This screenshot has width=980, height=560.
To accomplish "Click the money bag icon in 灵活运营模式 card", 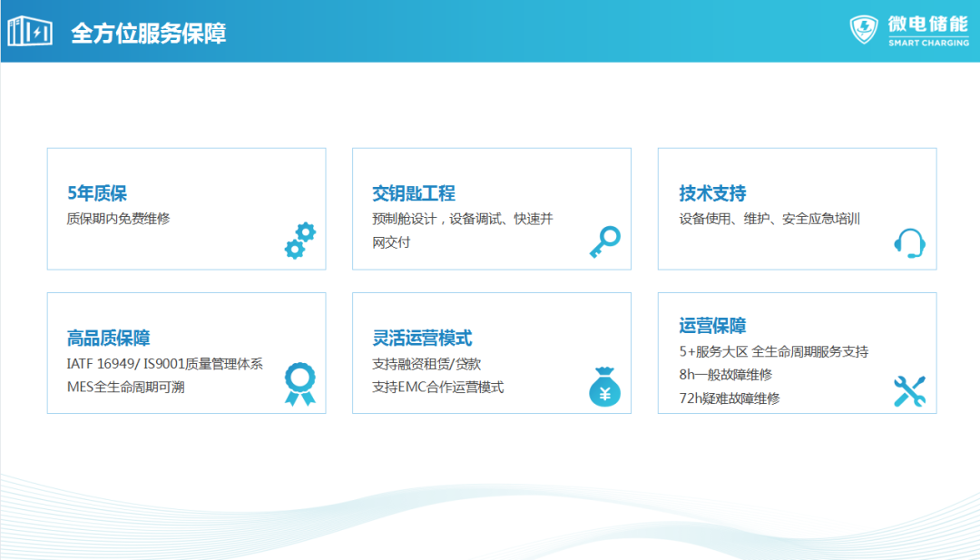I will click(x=605, y=387).
